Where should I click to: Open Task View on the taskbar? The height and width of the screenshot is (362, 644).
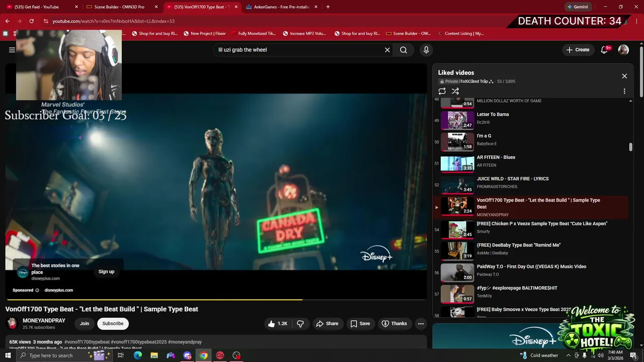coord(121,355)
